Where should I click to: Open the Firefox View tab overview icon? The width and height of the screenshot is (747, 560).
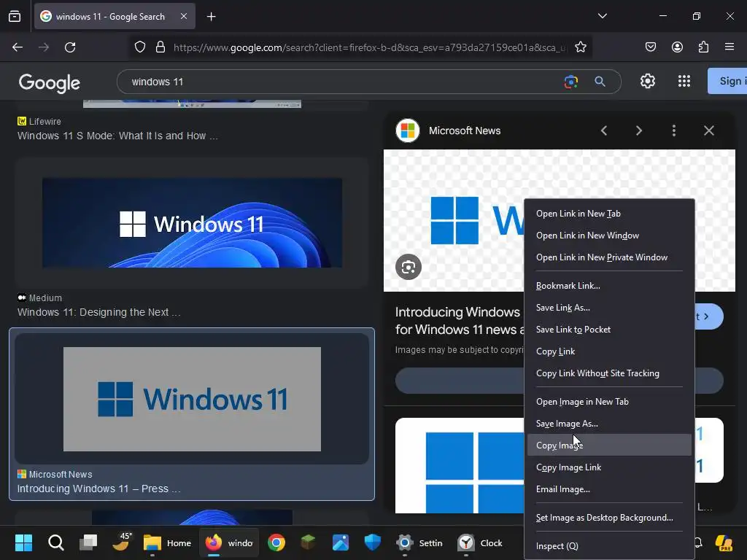15,16
